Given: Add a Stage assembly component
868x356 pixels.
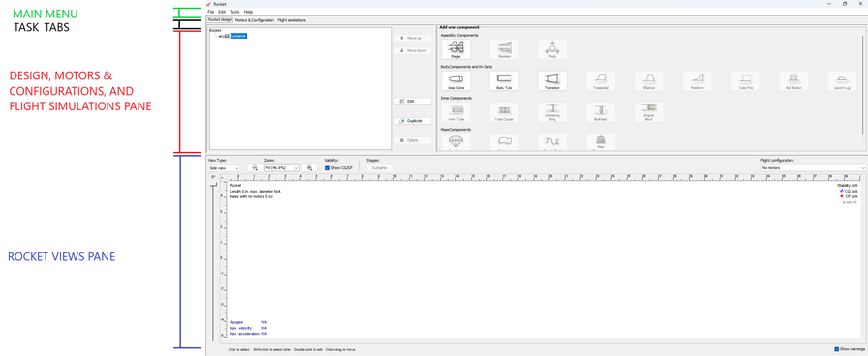Looking at the screenshot, I should pos(455,49).
